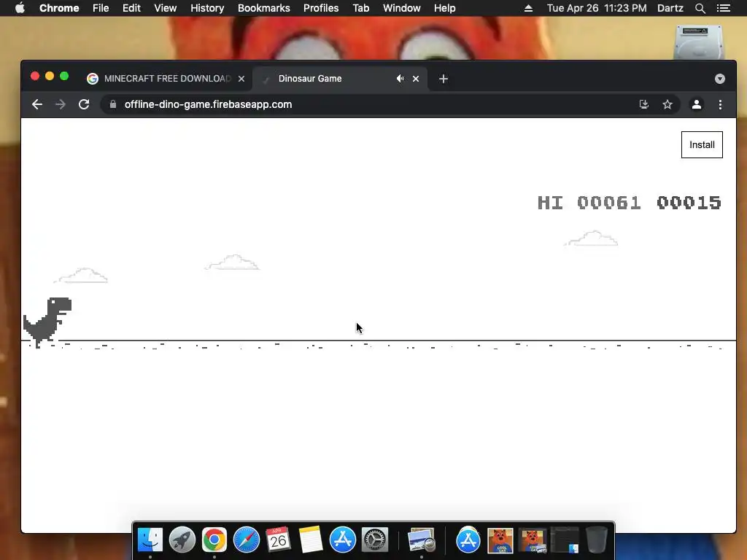Open the Chrome application menu
747x560 pixels.
click(x=59, y=8)
